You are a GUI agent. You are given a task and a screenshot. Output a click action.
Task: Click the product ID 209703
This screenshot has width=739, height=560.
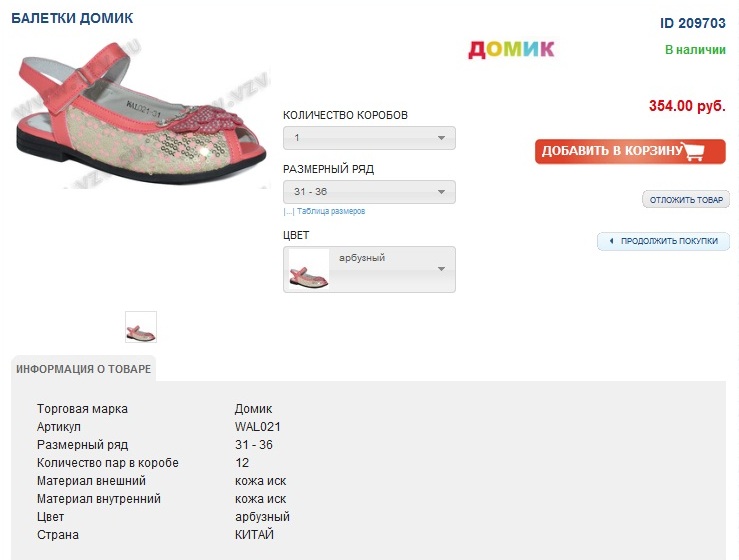[x=693, y=23]
